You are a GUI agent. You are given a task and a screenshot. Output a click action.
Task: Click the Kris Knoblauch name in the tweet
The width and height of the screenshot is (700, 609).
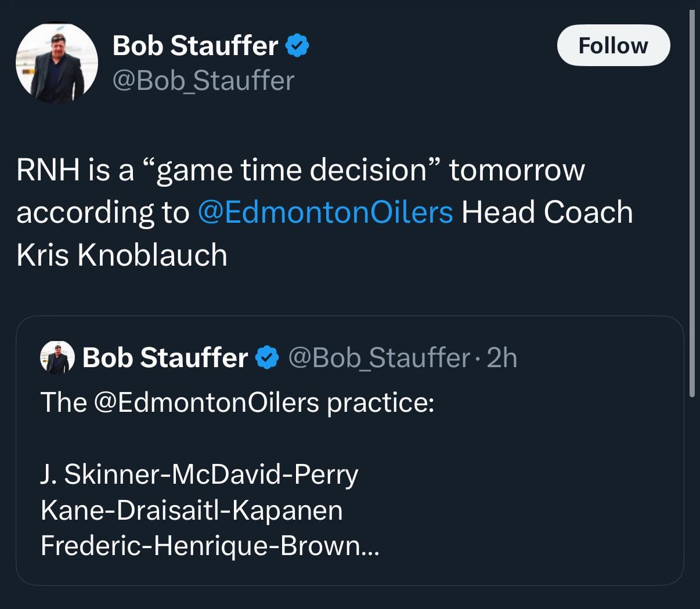tap(122, 255)
